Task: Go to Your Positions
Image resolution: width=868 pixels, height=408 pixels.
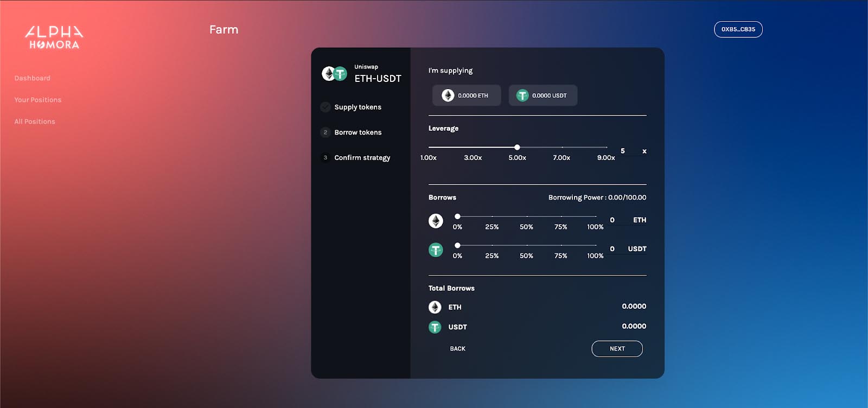Action: [x=38, y=100]
